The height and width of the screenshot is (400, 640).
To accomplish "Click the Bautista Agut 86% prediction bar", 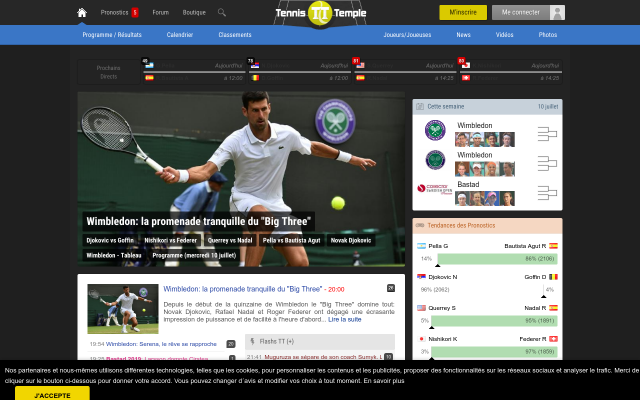I will coord(497,259).
